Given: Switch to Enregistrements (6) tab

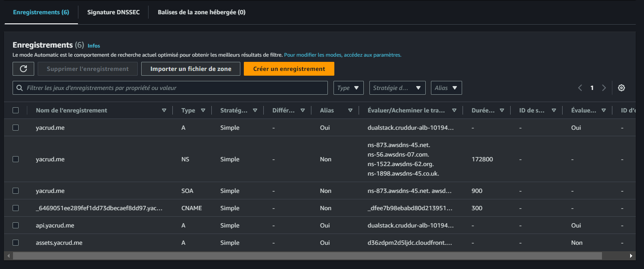Looking at the screenshot, I should click(x=41, y=12).
